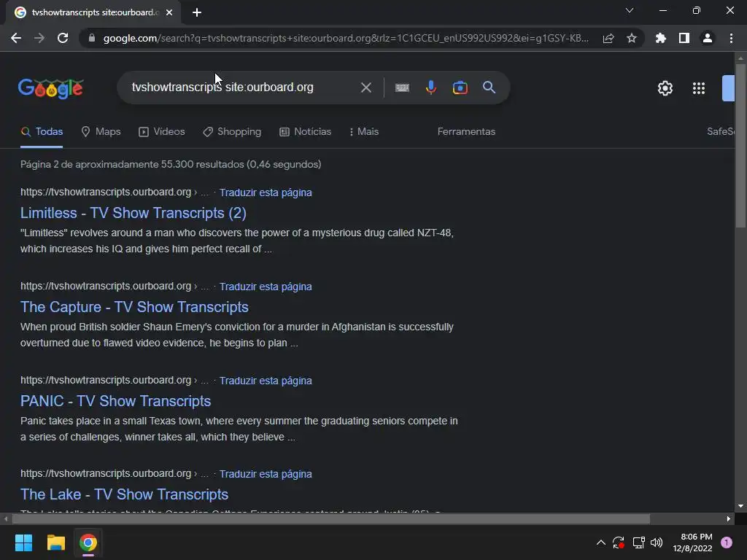Go to Google home via the logo
Image resolution: width=747 pixels, height=560 pixels.
coord(50,88)
